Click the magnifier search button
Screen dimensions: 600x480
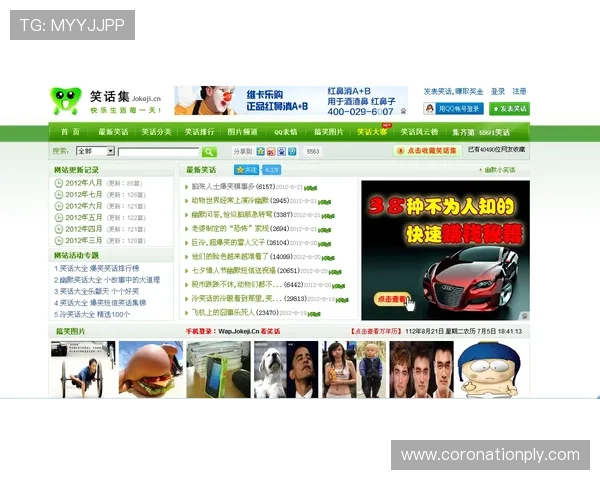[x=209, y=152]
